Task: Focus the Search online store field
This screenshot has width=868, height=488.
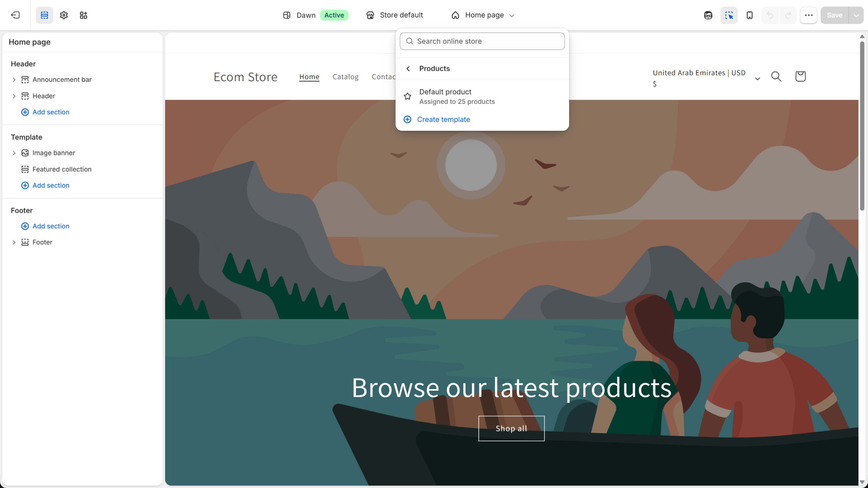Action: pyautogui.click(x=482, y=41)
